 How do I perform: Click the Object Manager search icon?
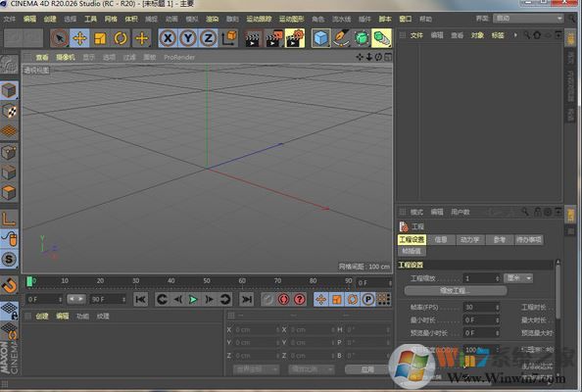527,35
